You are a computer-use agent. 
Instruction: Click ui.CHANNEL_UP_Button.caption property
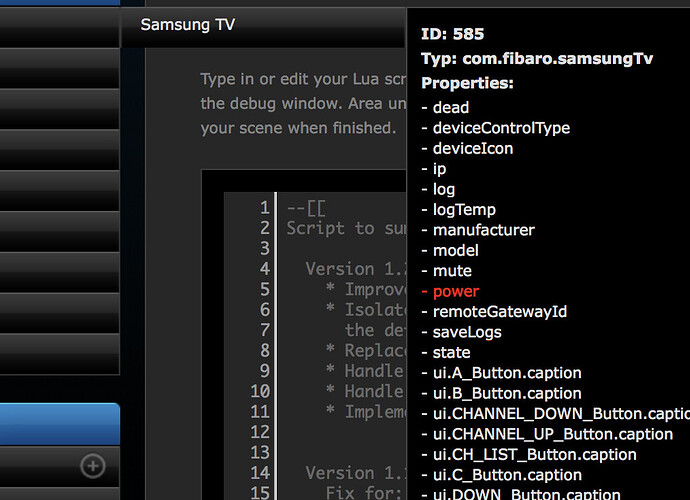tap(552, 434)
